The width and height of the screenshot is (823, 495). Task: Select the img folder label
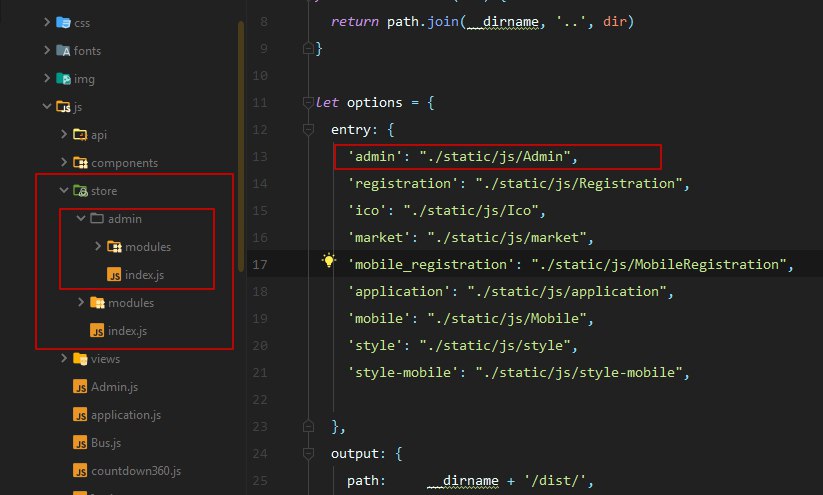click(x=84, y=79)
